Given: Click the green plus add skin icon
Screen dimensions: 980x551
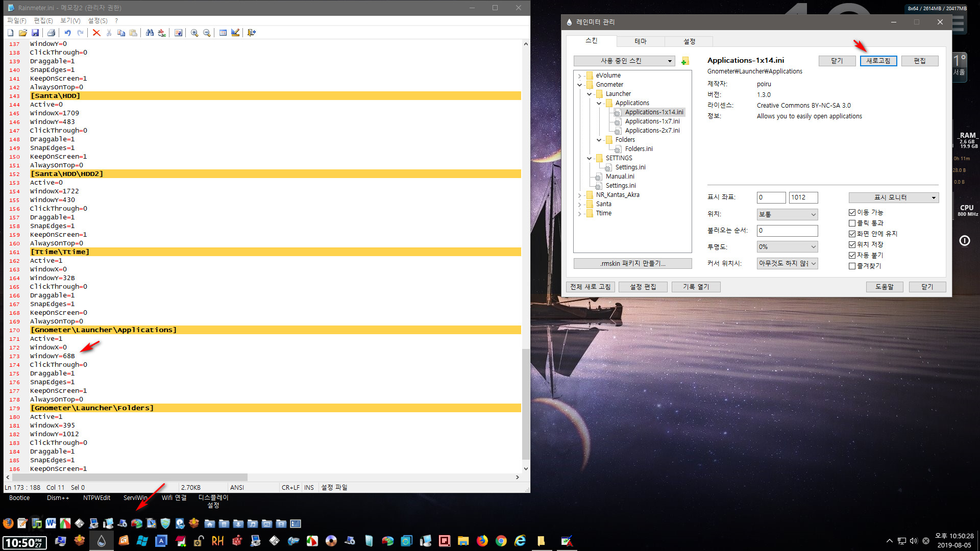Looking at the screenshot, I should [685, 61].
